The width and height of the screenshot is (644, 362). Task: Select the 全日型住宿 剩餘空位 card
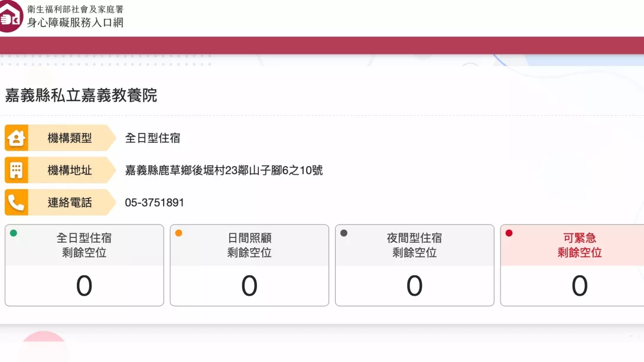coord(84,266)
